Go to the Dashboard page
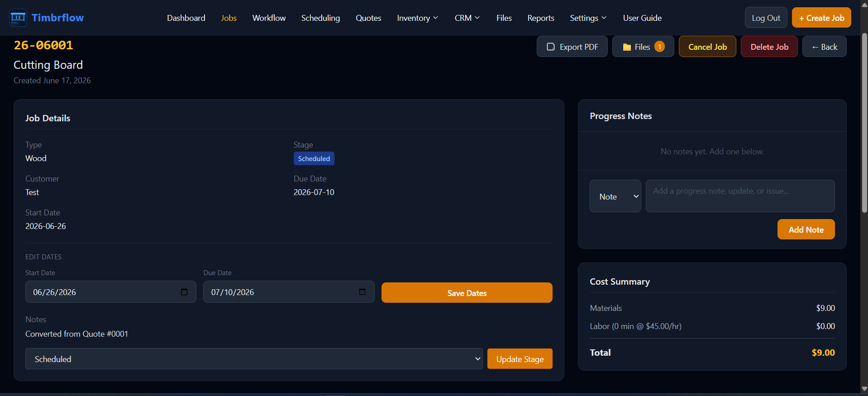Image resolution: width=868 pixels, height=396 pixels. point(186,18)
